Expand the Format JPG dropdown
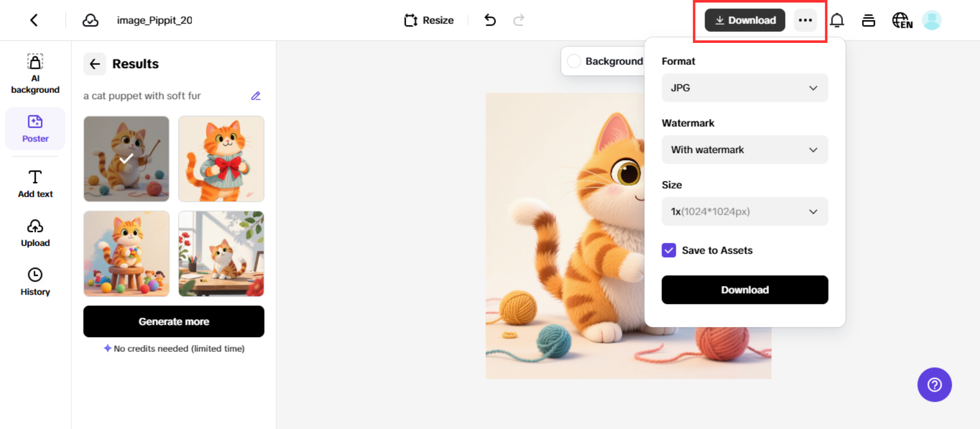Screen dimensions: 980x429 tap(744, 88)
